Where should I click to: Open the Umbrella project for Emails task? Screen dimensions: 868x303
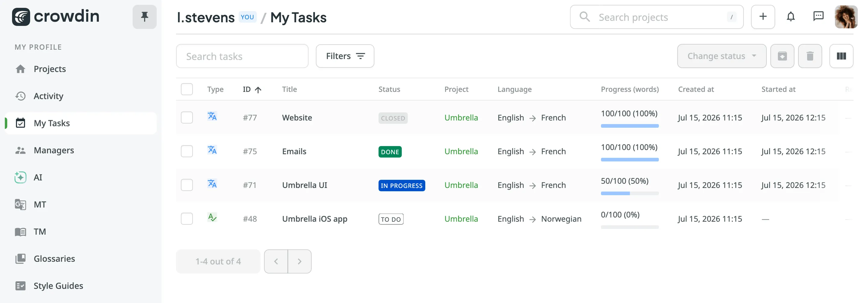pos(461,151)
